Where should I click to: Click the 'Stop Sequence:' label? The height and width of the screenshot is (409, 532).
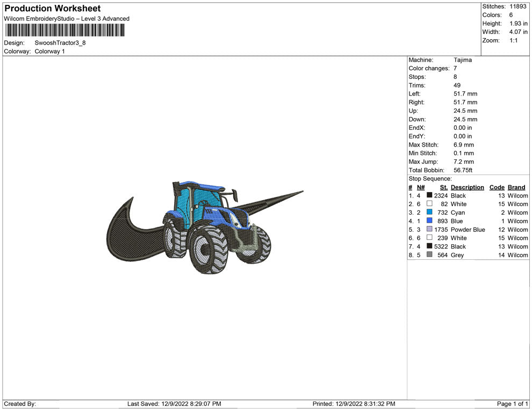[x=430, y=179]
